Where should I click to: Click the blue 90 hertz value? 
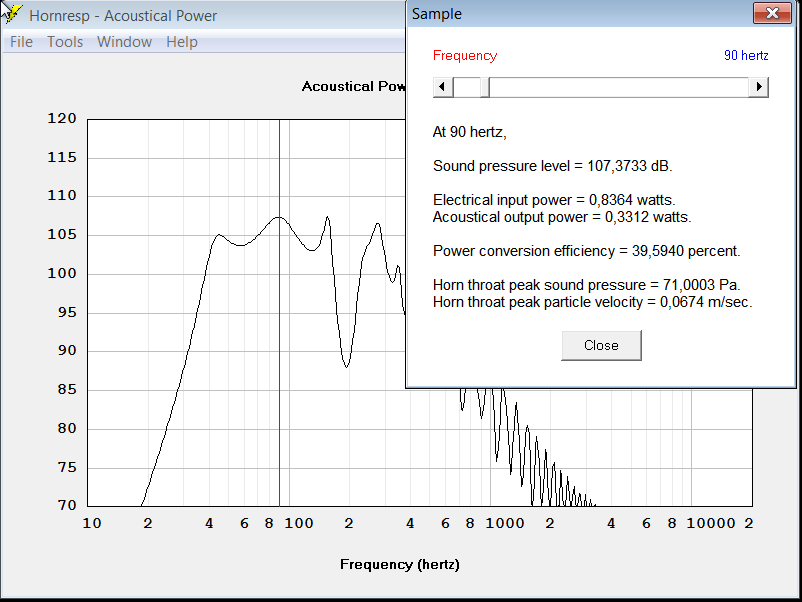click(x=746, y=55)
